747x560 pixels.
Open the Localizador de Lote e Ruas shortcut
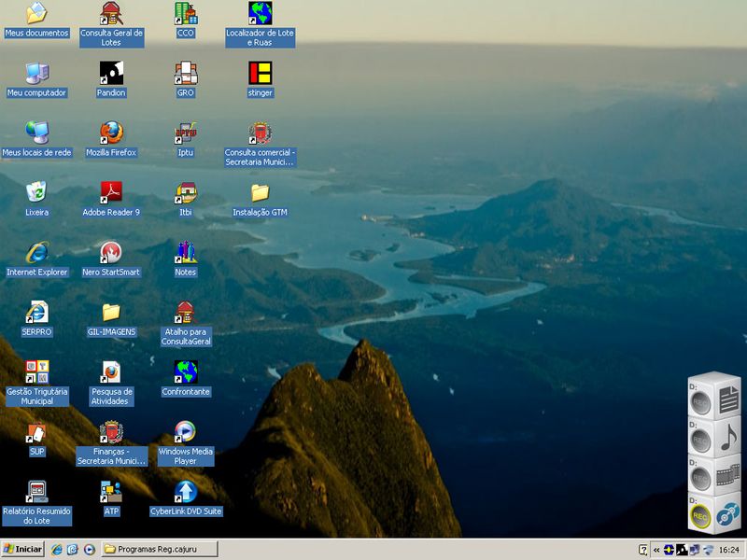pyautogui.click(x=260, y=13)
